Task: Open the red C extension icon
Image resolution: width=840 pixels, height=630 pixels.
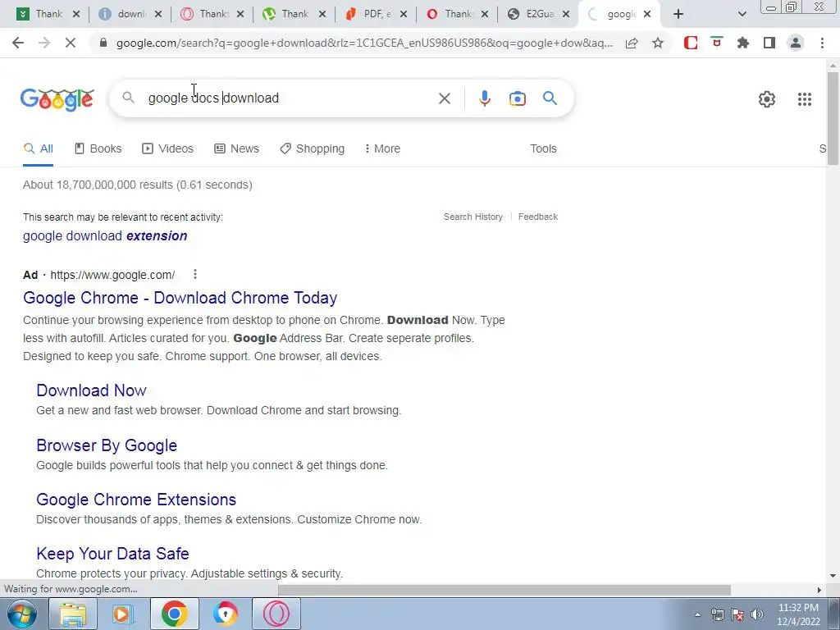Action: [691, 43]
